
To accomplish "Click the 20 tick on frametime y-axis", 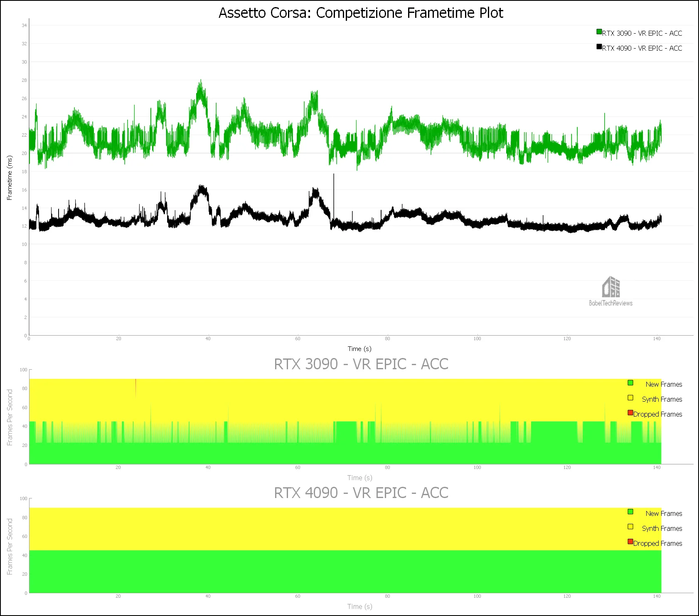I will [x=24, y=153].
